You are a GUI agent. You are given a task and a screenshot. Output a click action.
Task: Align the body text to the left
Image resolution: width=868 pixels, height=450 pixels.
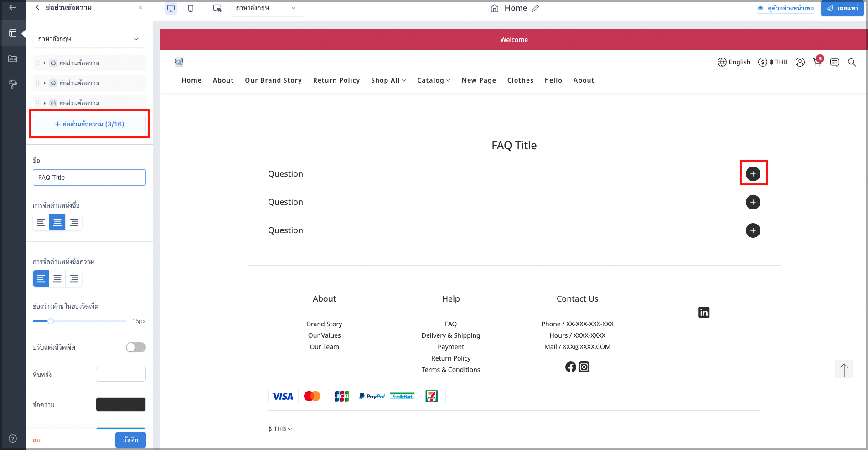(41, 278)
